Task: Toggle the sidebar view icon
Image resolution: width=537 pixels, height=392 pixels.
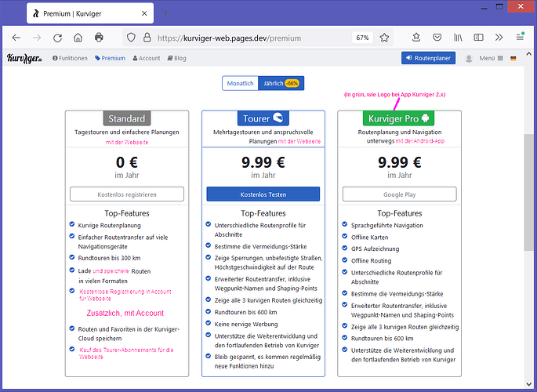Action: [478, 38]
